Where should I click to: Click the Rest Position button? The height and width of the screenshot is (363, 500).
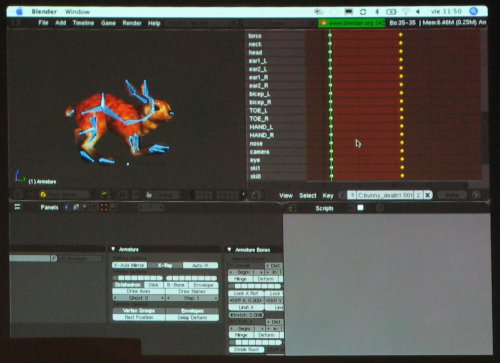click(x=139, y=318)
